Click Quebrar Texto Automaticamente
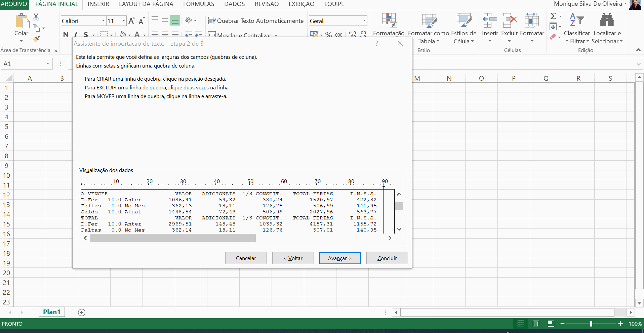The width and height of the screenshot is (644, 333). pos(256,21)
